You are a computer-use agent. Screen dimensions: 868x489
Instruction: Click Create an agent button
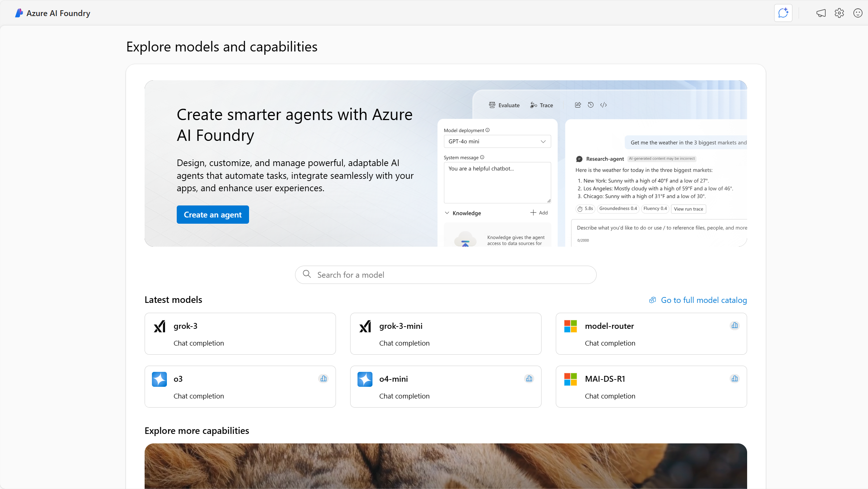tap(213, 215)
